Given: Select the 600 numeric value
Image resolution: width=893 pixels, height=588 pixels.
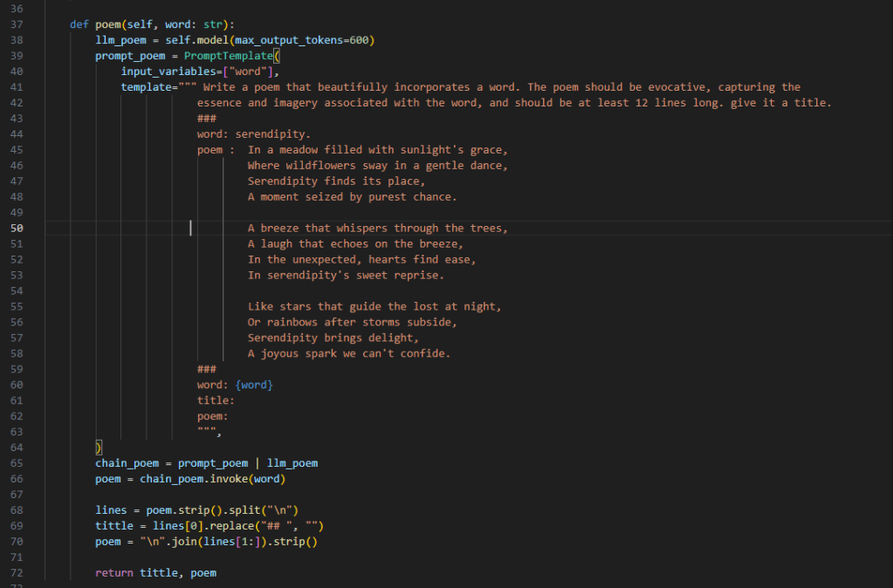Looking at the screenshot, I should point(360,40).
